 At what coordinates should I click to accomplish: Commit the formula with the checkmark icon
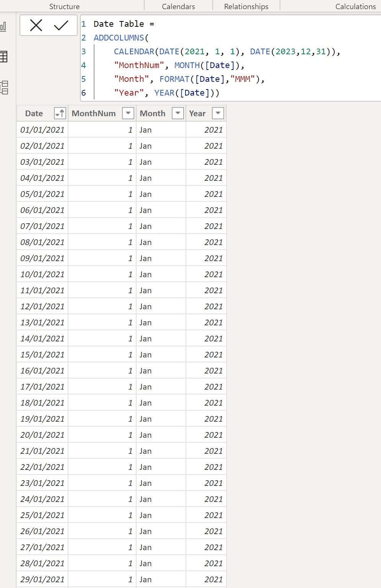coord(61,26)
